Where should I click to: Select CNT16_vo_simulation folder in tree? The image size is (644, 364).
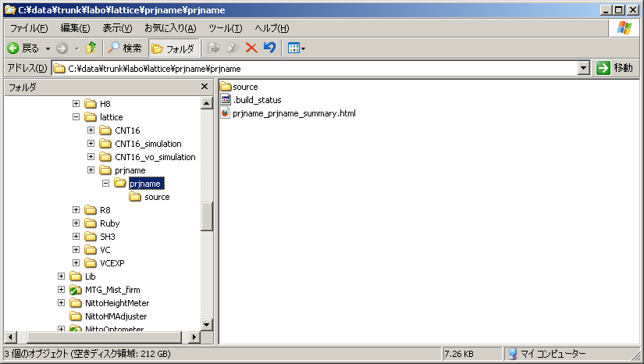(155, 157)
